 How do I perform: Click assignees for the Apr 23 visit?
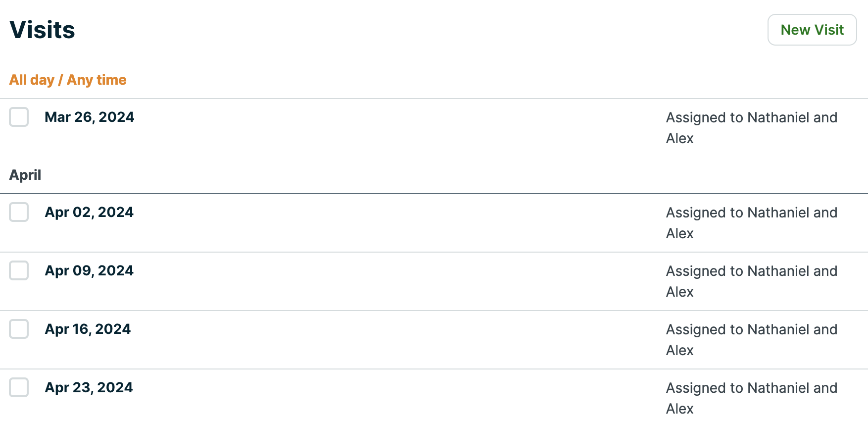751,398
